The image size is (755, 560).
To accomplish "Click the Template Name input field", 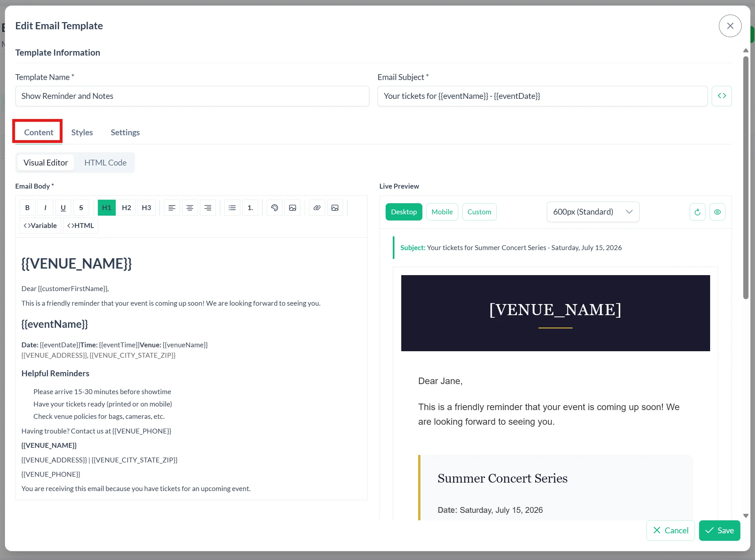I will tap(192, 96).
